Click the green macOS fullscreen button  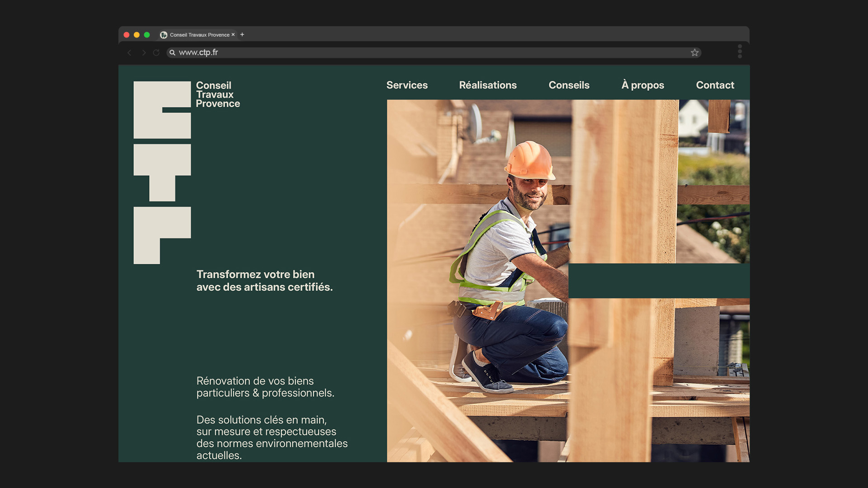coord(147,35)
